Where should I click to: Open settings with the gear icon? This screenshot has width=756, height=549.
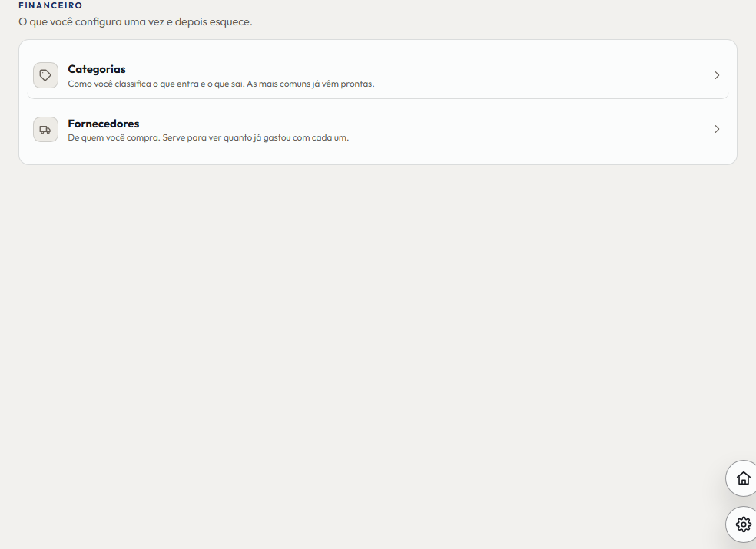pos(743,524)
